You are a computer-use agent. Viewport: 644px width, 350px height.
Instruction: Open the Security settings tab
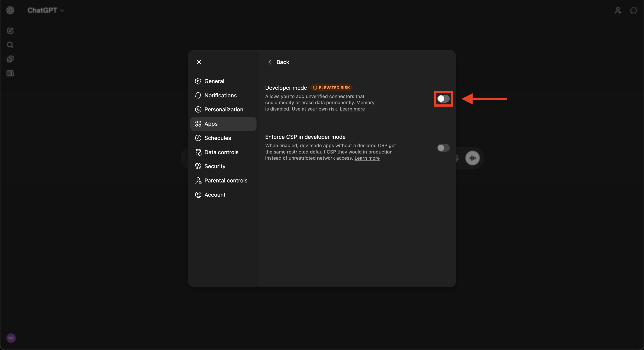click(x=223, y=166)
